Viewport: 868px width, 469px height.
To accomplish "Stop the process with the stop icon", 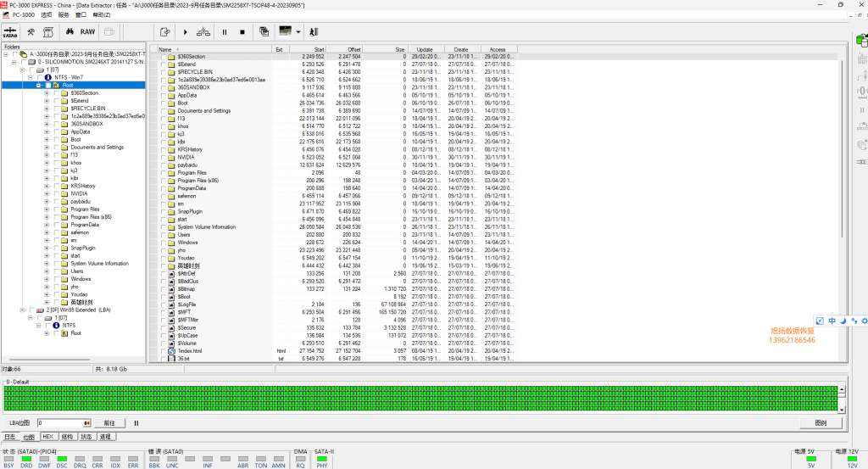I will pyautogui.click(x=242, y=32).
